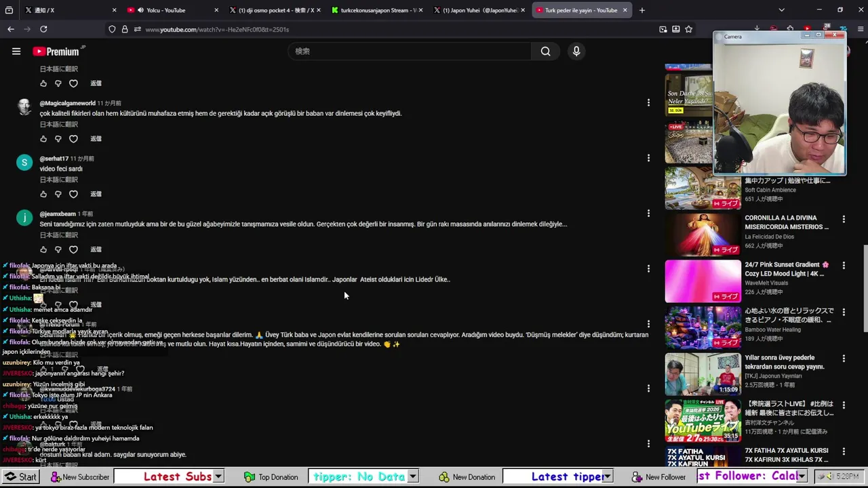This screenshot has width=868, height=488.
Task: Reload the page with the refresh icon
Action: [x=43, y=29]
